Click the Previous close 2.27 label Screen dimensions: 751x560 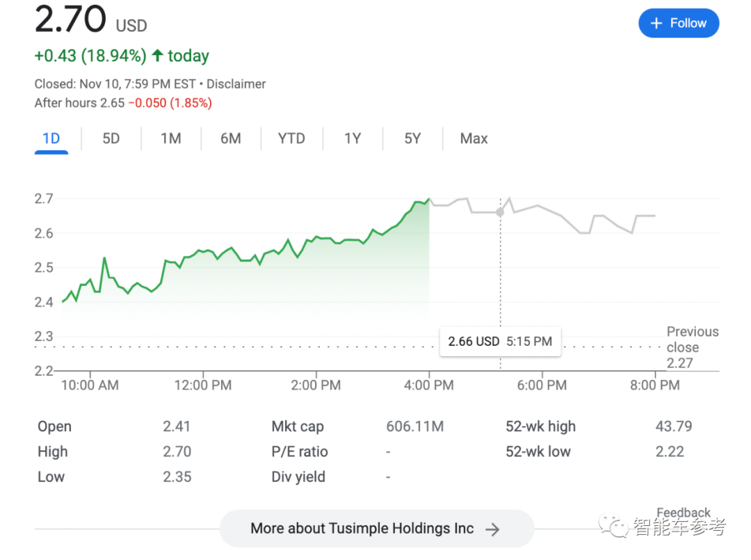click(691, 347)
